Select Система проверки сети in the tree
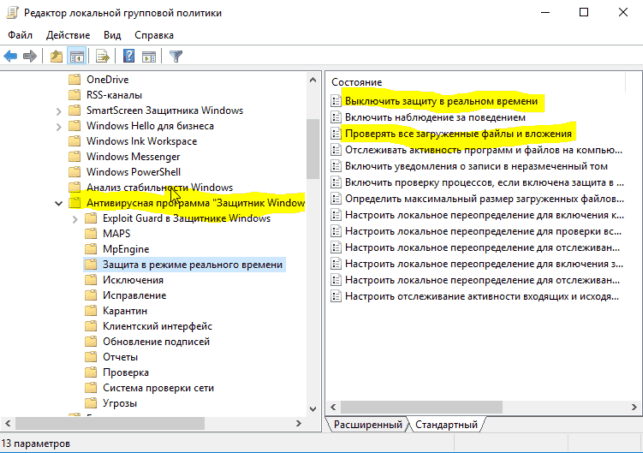The height and width of the screenshot is (453, 643). pos(158,388)
